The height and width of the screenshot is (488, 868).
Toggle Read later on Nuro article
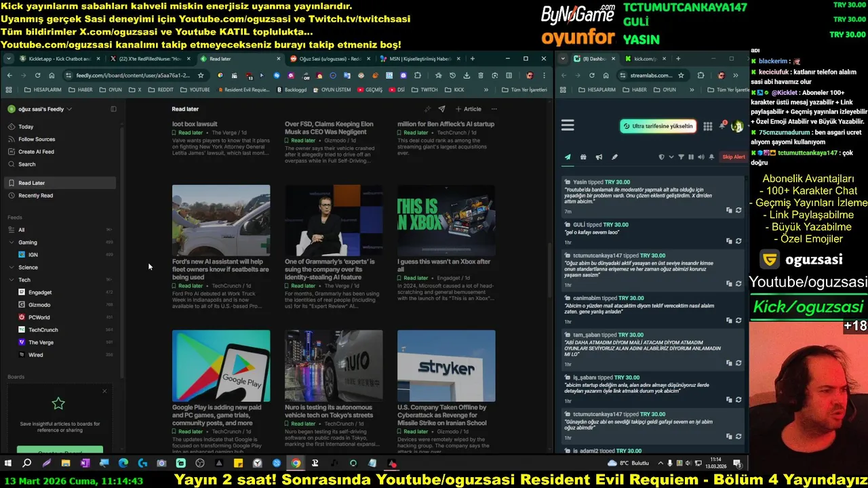pyautogui.click(x=300, y=424)
